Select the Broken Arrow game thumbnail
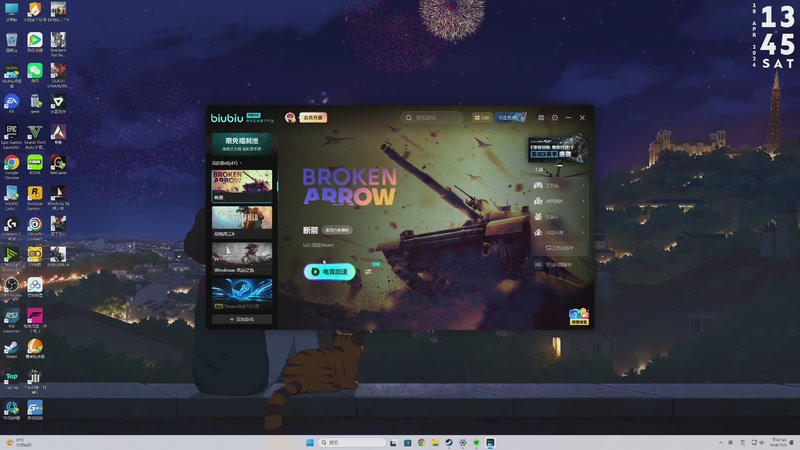The image size is (800, 450). [x=242, y=186]
